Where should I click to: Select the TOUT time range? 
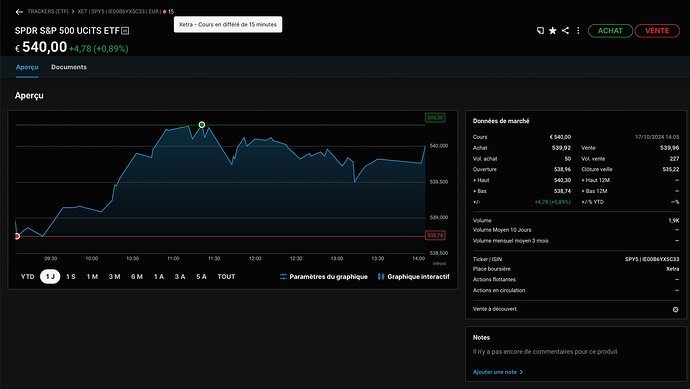pos(226,277)
